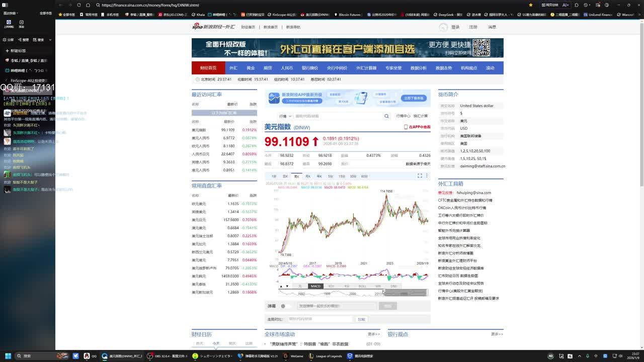Select the MACD indicator option
The height and width of the screenshot is (362, 644).
point(315,286)
